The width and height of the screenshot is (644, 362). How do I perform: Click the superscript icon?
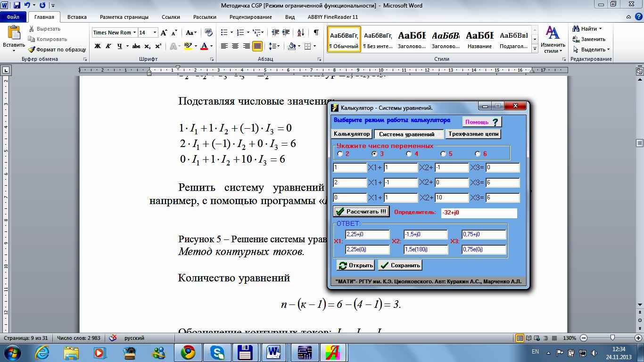pyautogui.click(x=158, y=46)
